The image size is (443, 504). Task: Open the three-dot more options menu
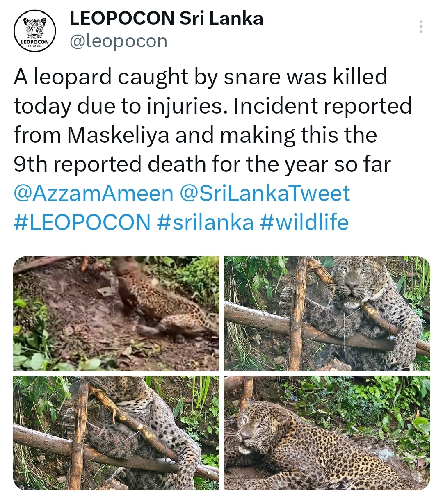point(421,27)
